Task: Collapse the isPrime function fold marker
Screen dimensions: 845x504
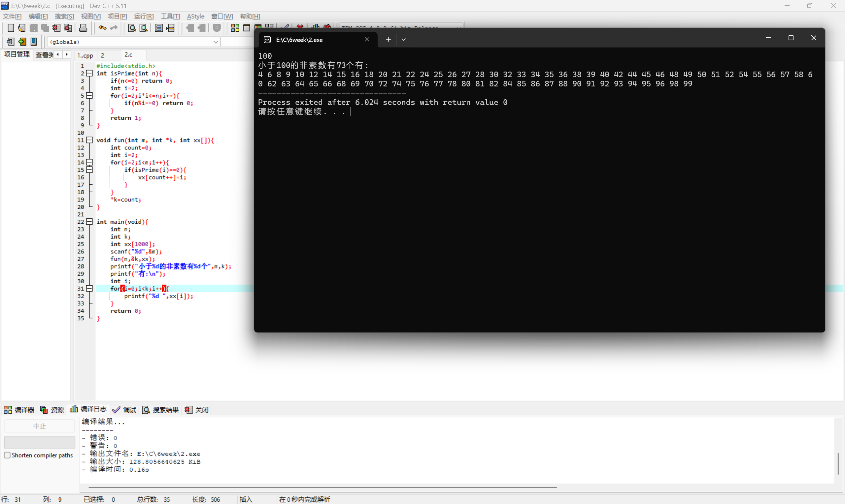Action: click(x=89, y=73)
